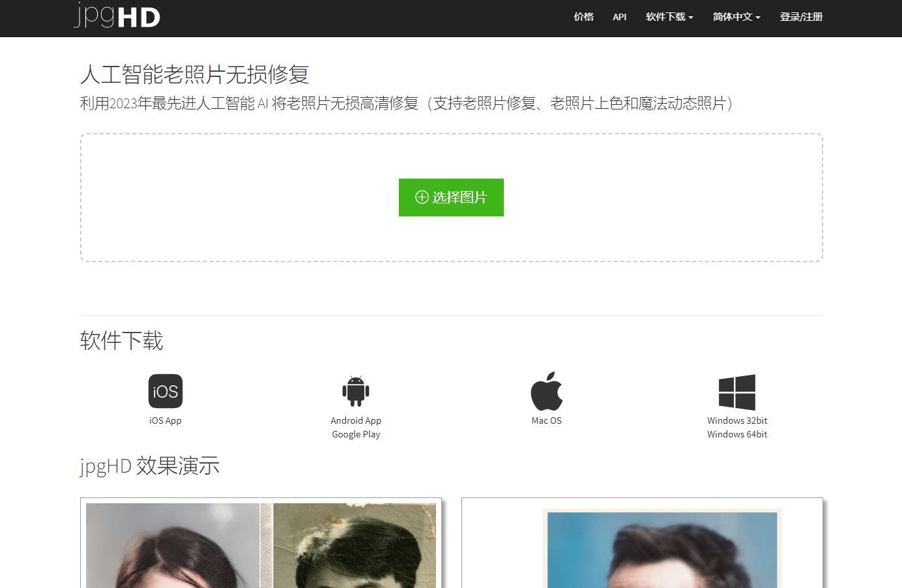The image size is (902, 588).
Task: Click the Windows logo icon
Action: (737, 392)
